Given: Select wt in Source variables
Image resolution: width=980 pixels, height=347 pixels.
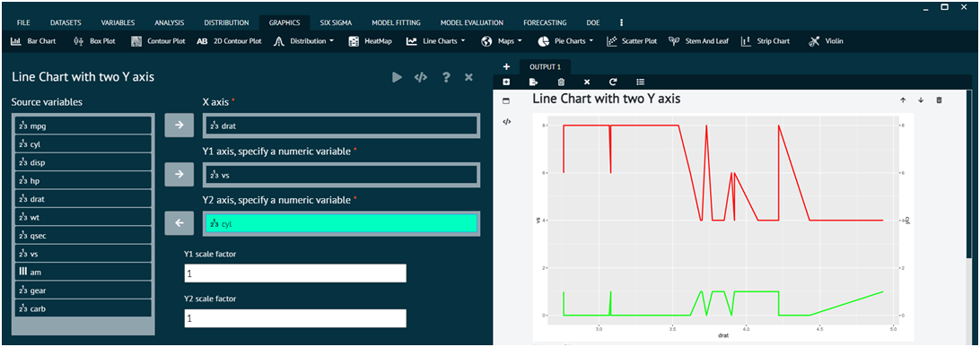Looking at the screenshot, I should (x=83, y=217).
